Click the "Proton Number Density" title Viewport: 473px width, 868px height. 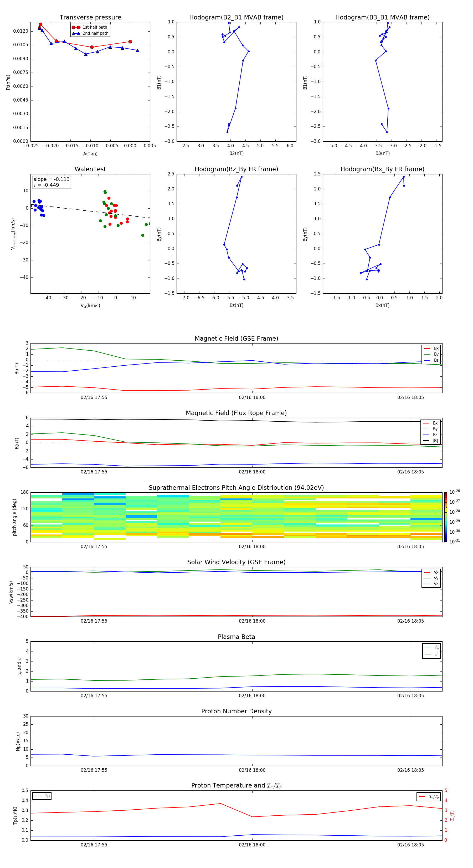coord(236,711)
